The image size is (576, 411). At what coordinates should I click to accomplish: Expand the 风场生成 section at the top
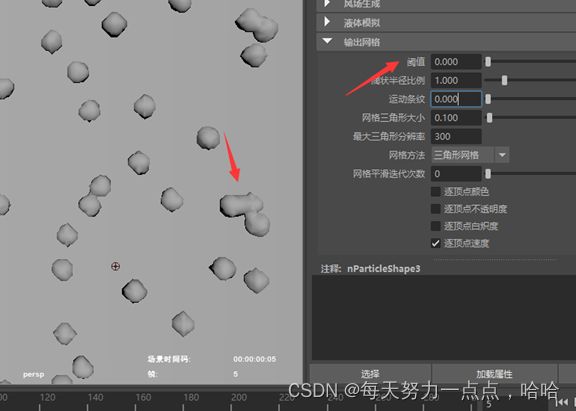click(327, 4)
